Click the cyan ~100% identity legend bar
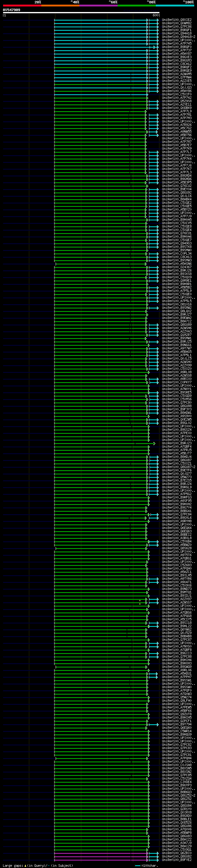 (x=175, y=6)
